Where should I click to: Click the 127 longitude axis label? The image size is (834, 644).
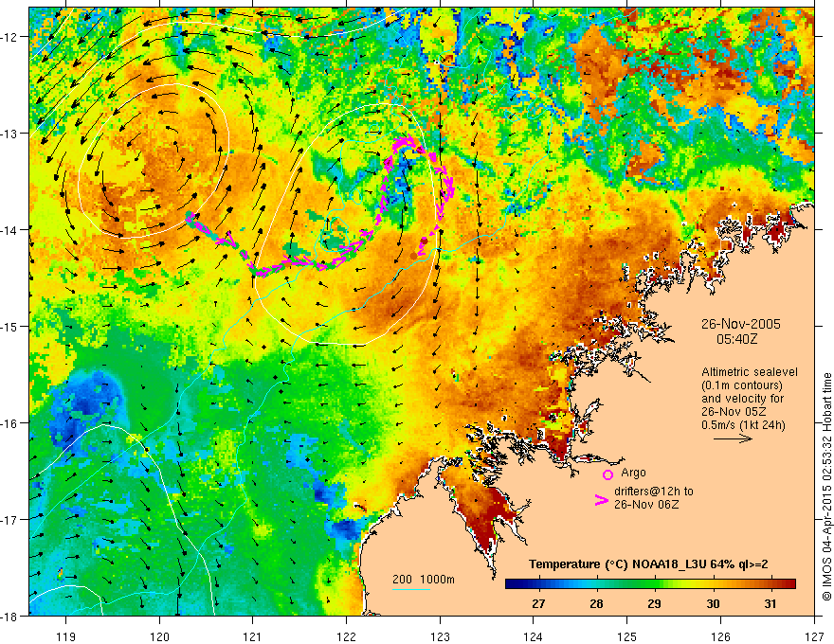click(x=814, y=636)
